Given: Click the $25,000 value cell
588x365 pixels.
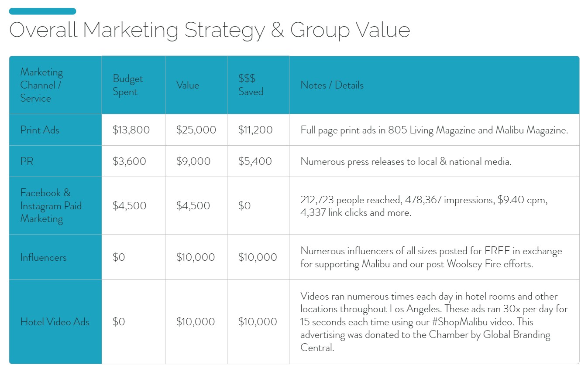Looking at the screenshot, I should click(x=196, y=130).
